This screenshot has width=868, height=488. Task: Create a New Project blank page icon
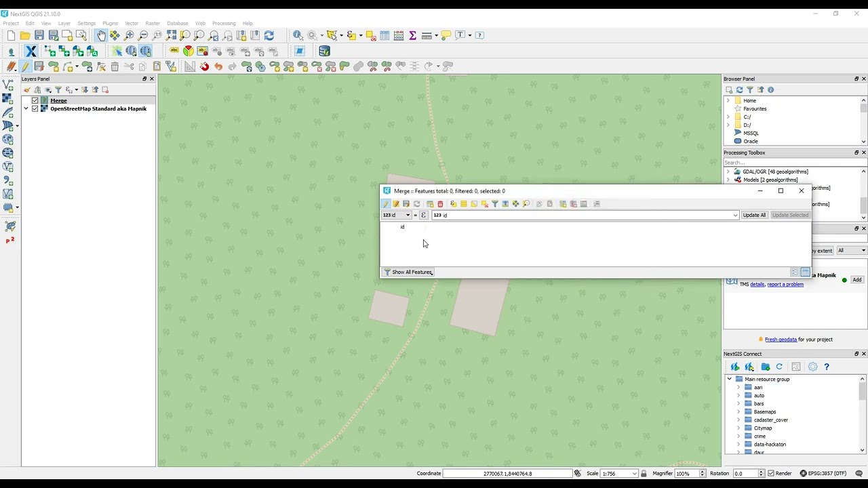(x=11, y=35)
